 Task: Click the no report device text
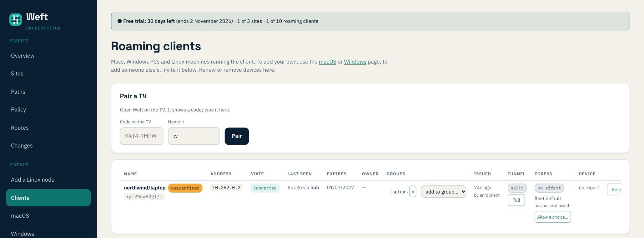click(589, 188)
